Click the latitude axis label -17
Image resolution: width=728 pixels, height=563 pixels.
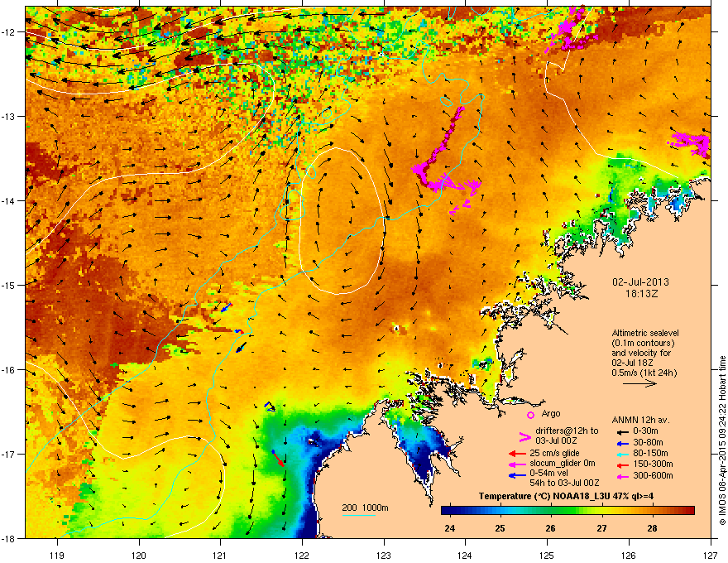(9, 455)
